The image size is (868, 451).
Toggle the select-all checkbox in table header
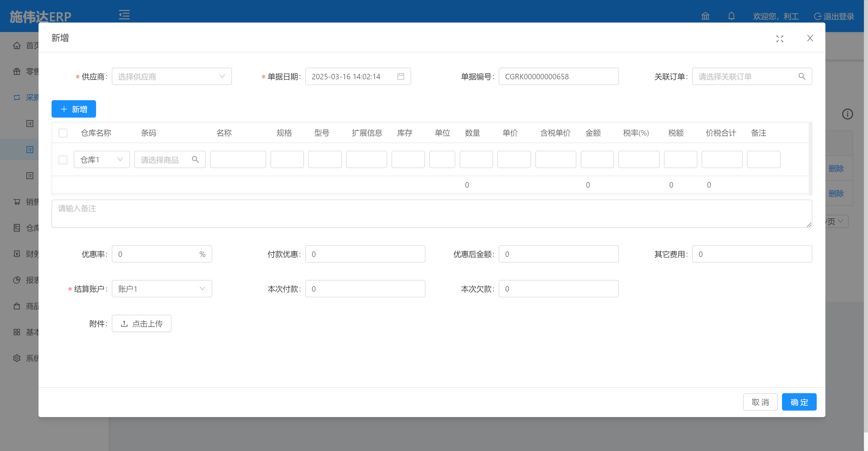pyautogui.click(x=63, y=133)
